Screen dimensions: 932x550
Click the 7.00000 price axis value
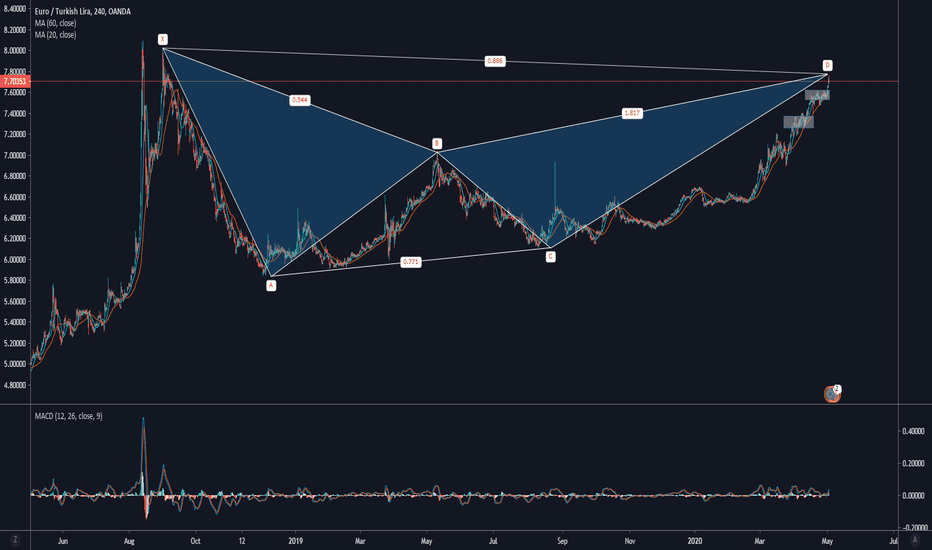15,155
